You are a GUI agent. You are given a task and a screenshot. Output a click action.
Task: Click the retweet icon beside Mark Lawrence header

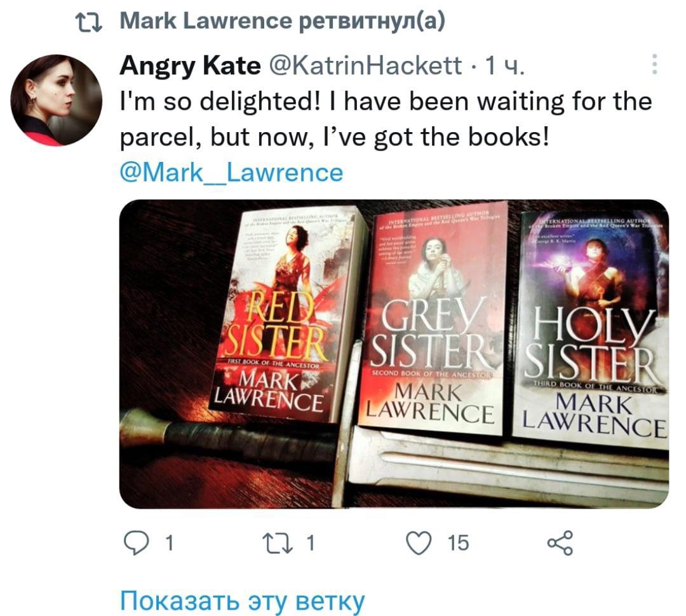[89, 22]
